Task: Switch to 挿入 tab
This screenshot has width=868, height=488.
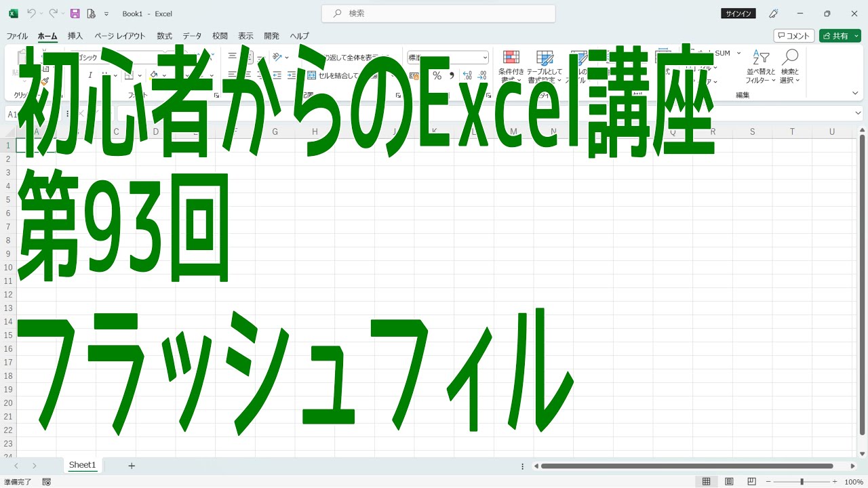Action: pos(75,36)
